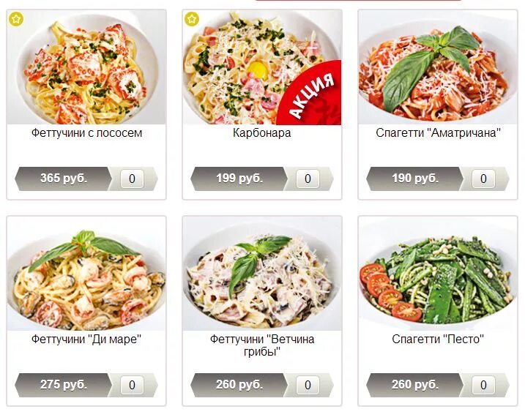Image resolution: width=525 pixels, height=420 pixels.
Task: Open the Феттучини "Ветчина грибы" title link
Action: pyautogui.click(x=262, y=345)
